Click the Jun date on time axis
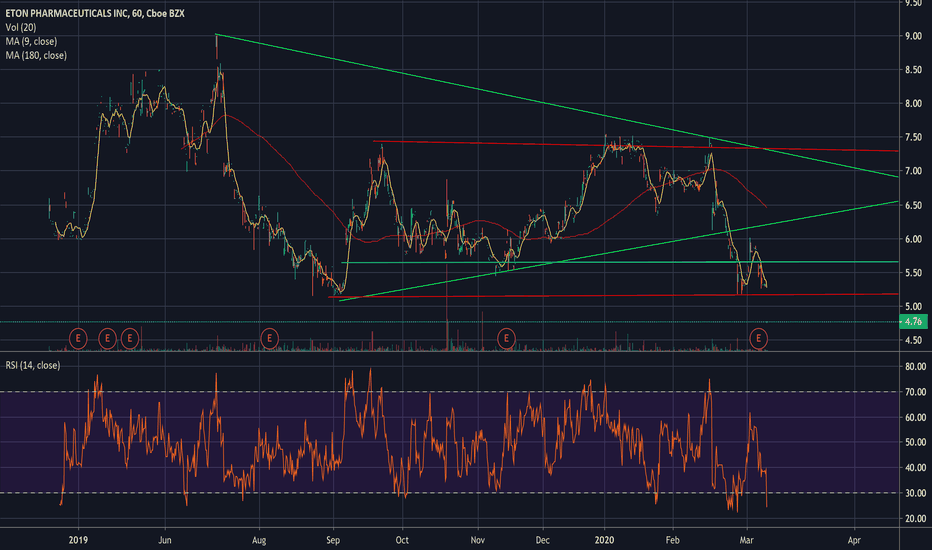Viewport: 932px width, 550px height. pyautogui.click(x=165, y=540)
